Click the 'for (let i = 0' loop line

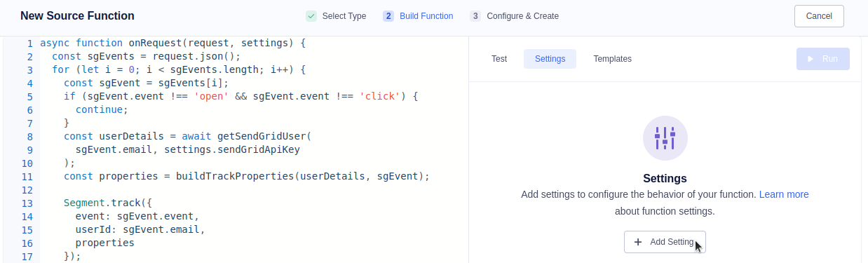[x=179, y=69]
